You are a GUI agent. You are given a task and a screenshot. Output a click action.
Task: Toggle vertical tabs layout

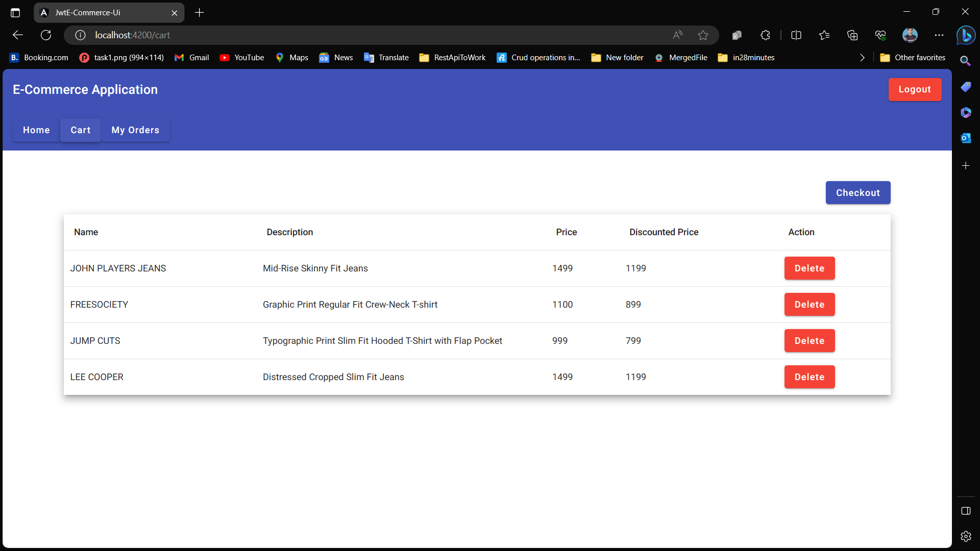(15, 12)
